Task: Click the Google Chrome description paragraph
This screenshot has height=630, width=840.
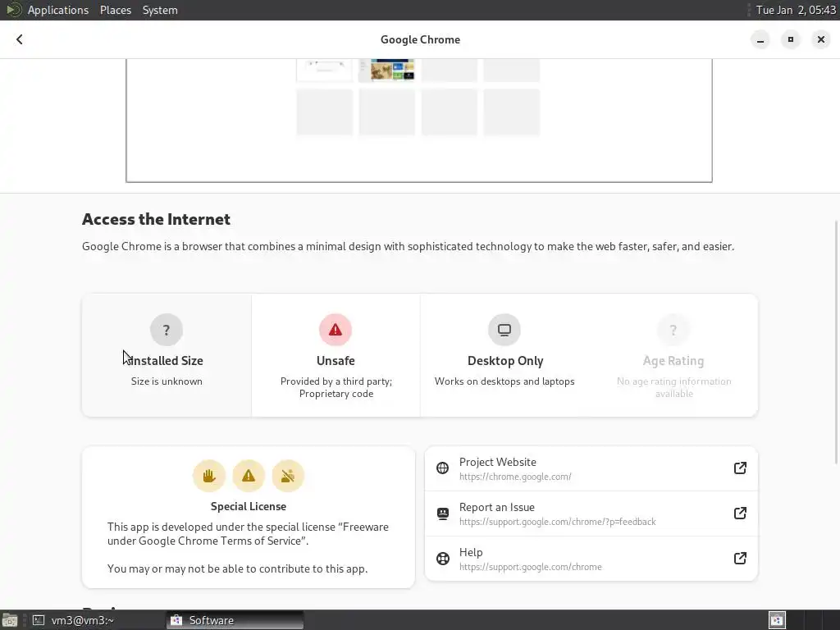Action: click(x=408, y=246)
